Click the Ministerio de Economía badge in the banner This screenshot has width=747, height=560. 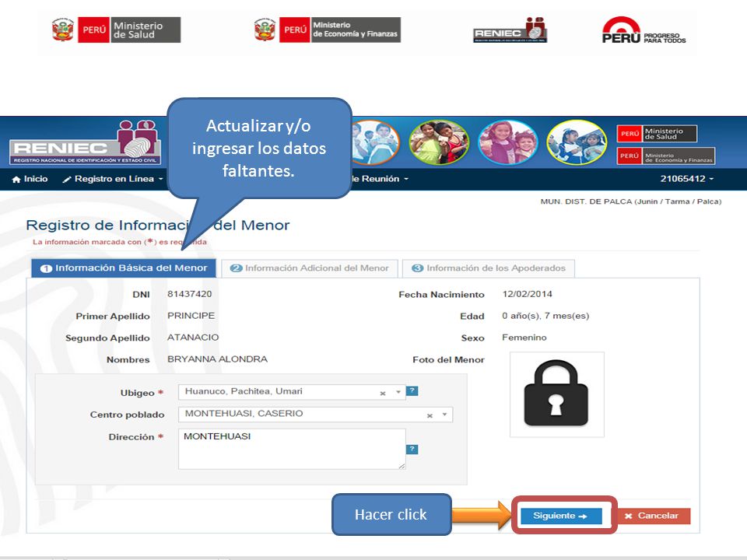coord(666,156)
